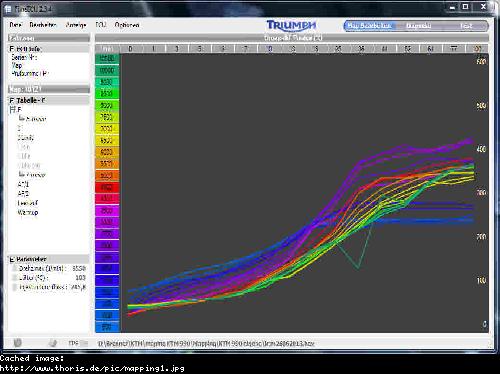This screenshot has width=500, height=374.
Task: Collapse the ECU Info section
Action: click(x=12, y=49)
